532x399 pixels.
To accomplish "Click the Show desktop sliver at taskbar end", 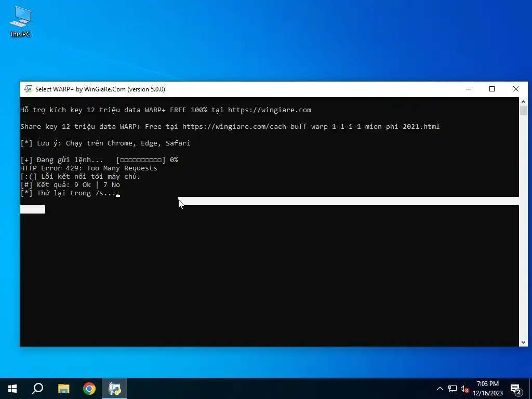I will click(530, 389).
